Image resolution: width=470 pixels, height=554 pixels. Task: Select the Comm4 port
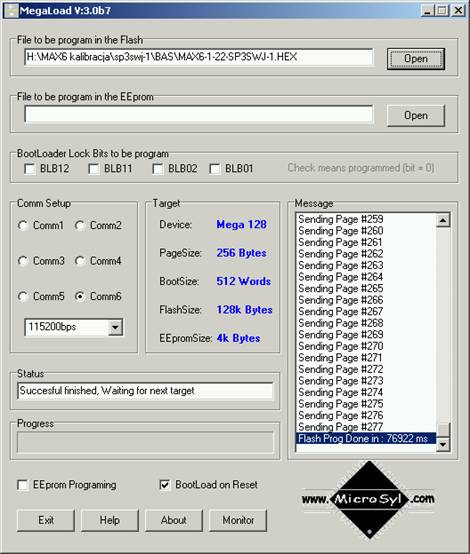coord(80,261)
